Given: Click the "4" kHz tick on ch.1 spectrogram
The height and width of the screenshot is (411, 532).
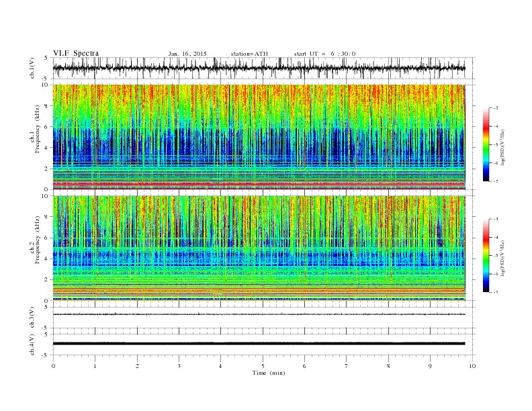Looking at the screenshot, I should pos(47,148).
